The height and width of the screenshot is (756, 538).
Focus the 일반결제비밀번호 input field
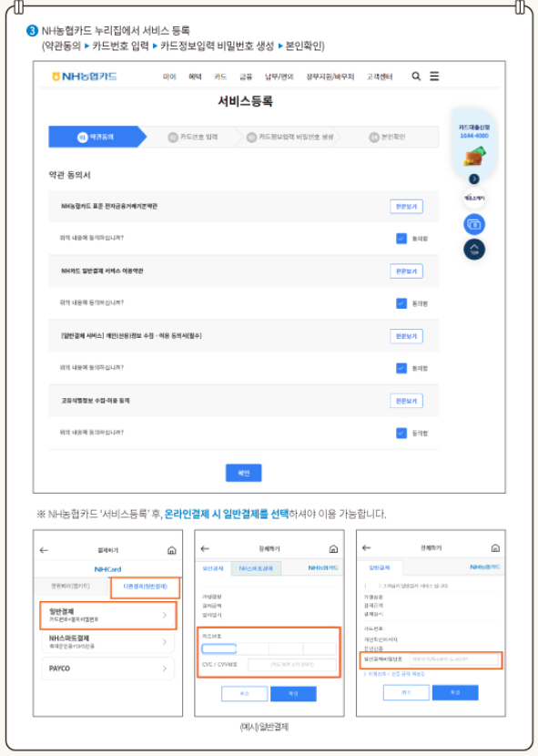(453, 659)
